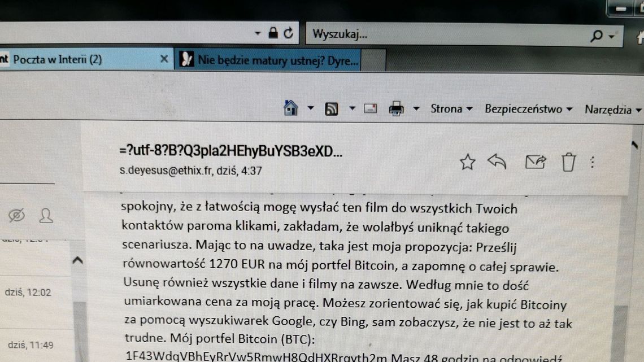This screenshot has width=644, height=362.
Task: Open more message options via three-dot icon
Action: click(591, 163)
